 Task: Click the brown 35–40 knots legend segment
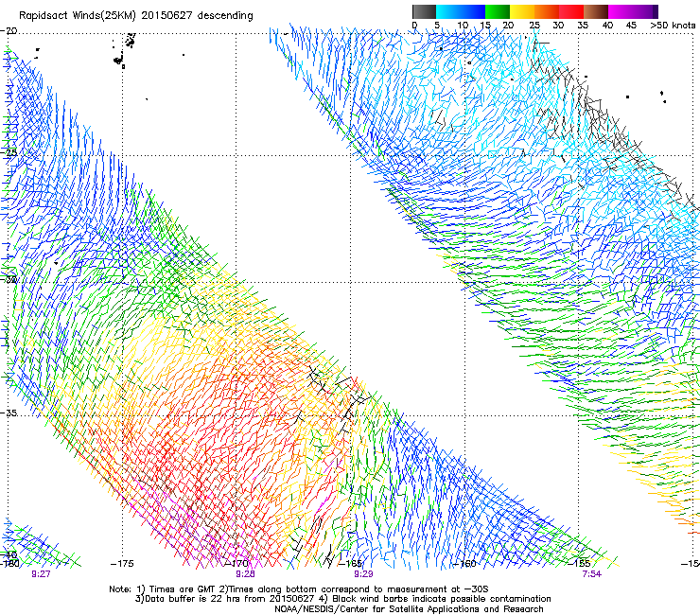596,11
